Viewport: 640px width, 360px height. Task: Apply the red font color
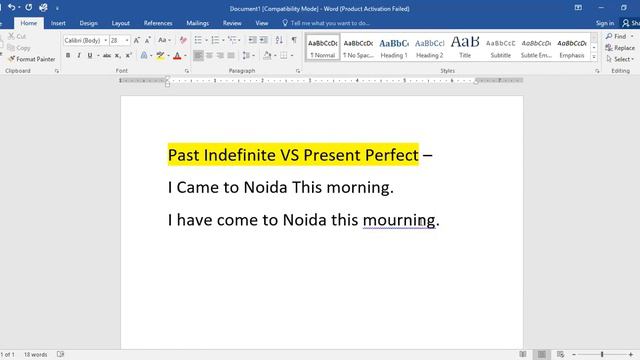[x=177, y=56]
